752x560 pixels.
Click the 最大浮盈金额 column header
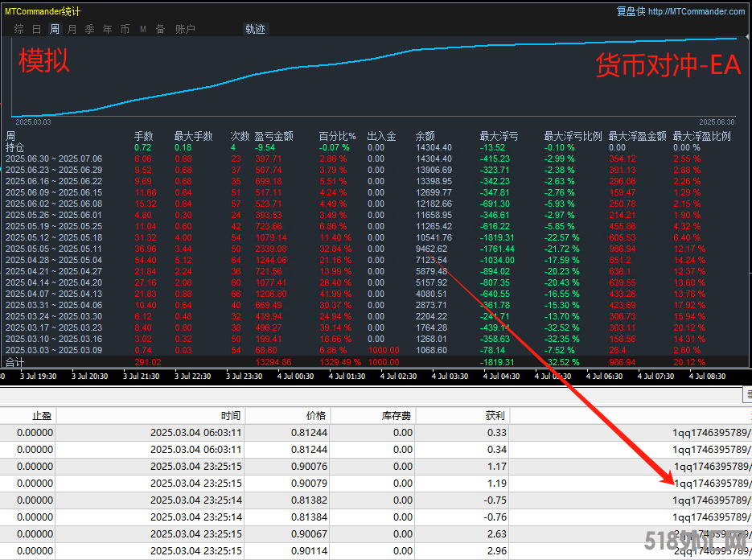[637, 136]
